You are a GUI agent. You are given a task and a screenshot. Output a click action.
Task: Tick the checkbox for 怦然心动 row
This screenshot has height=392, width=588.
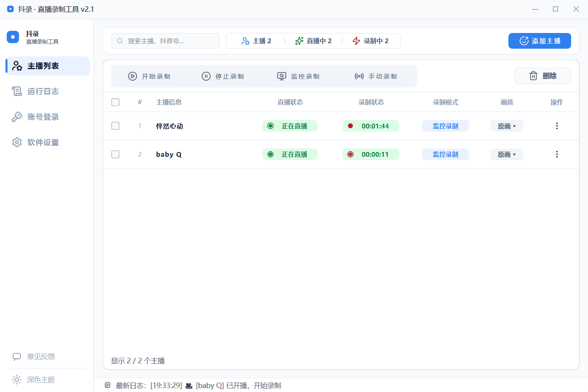pos(115,126)
